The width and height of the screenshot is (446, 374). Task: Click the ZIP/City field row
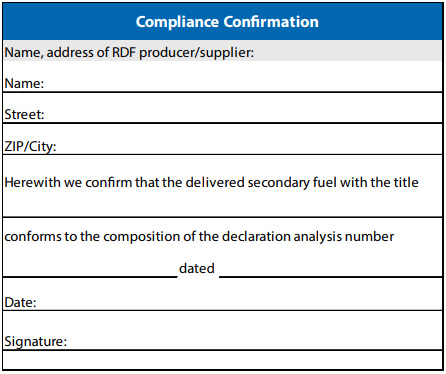(x=223, y=139)
